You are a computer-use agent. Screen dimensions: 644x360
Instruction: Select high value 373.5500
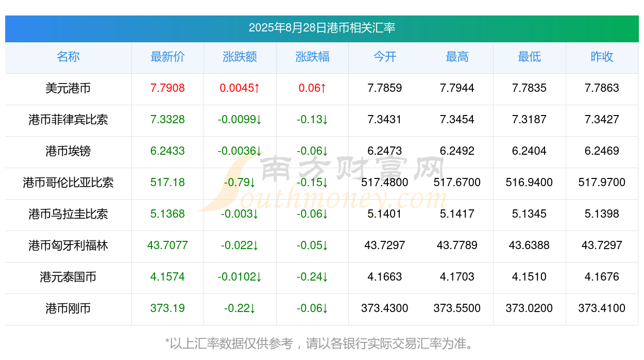point(457,308)
